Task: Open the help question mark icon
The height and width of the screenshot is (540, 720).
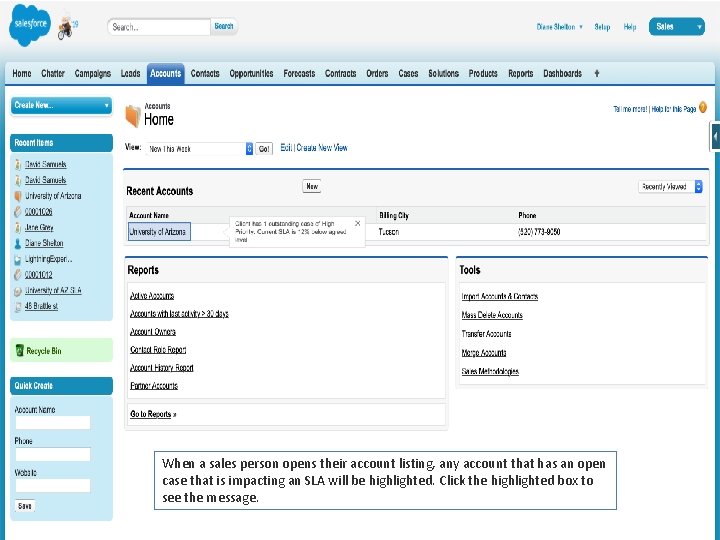Action: (x=703, y=108)
